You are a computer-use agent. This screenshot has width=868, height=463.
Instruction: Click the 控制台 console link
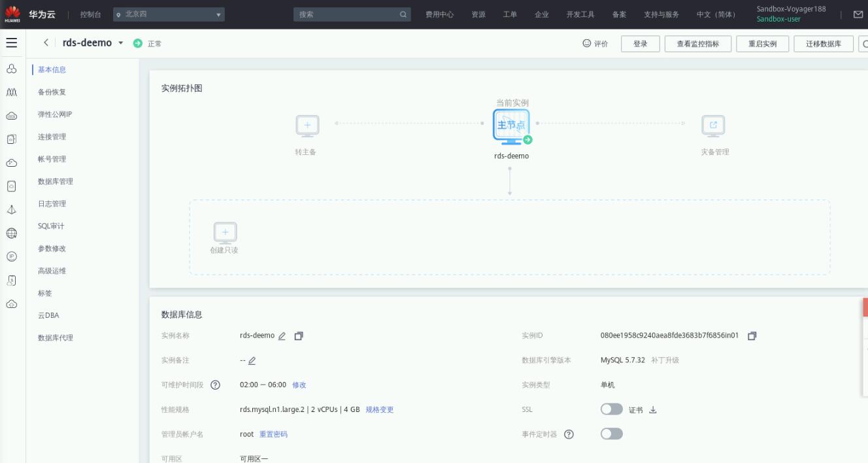(x=90, y=14)
